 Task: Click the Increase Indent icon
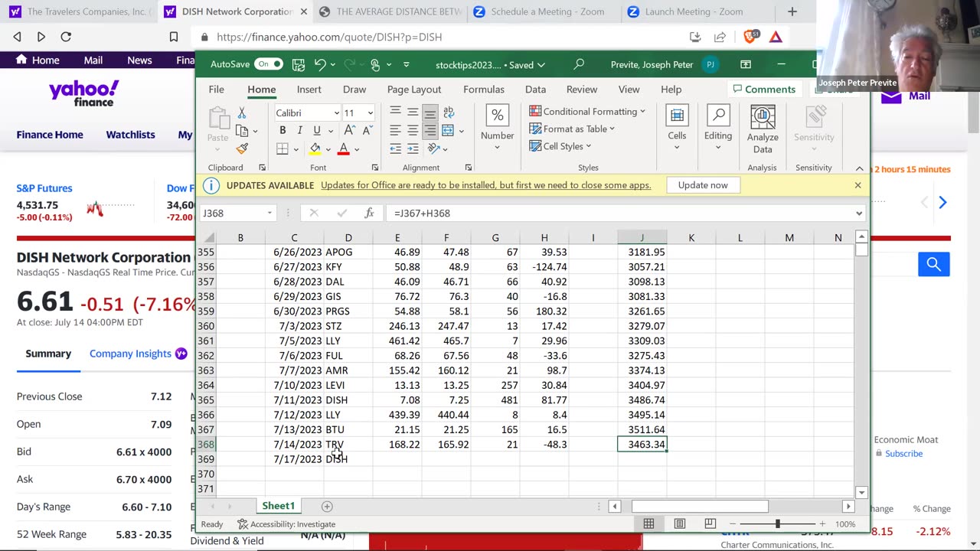pos(413,149)
